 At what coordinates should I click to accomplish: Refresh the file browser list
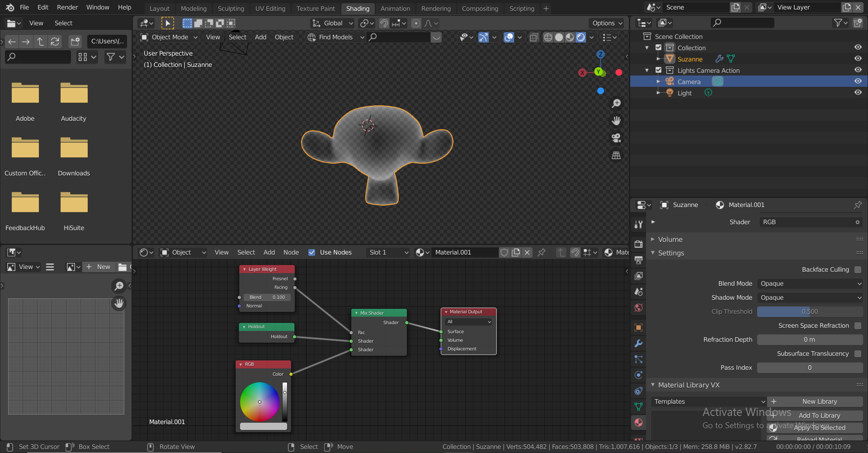pyautogui.click(x=55, y=42)
